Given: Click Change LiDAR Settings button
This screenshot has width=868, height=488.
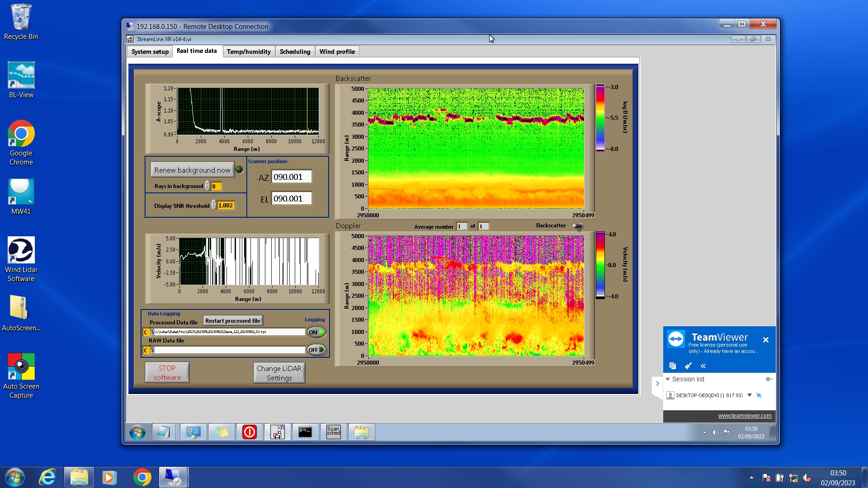Looking at the screenshot, I should (279, 373).
